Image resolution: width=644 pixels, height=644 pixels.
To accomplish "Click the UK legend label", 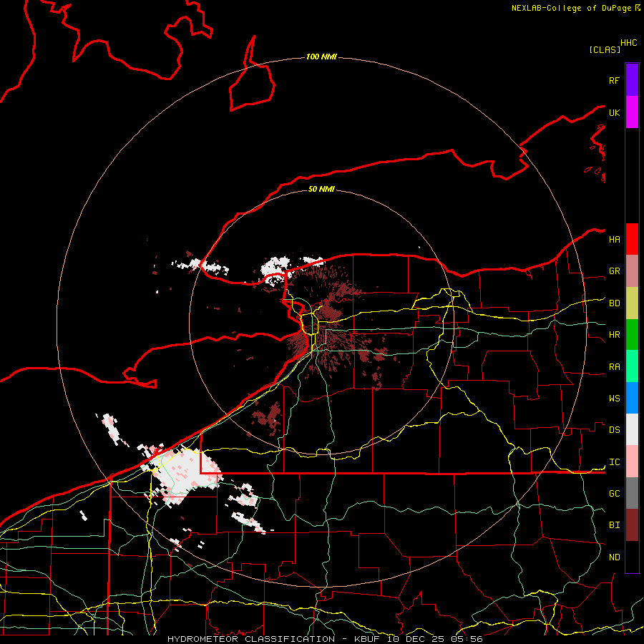I will (x=614, y=112).
